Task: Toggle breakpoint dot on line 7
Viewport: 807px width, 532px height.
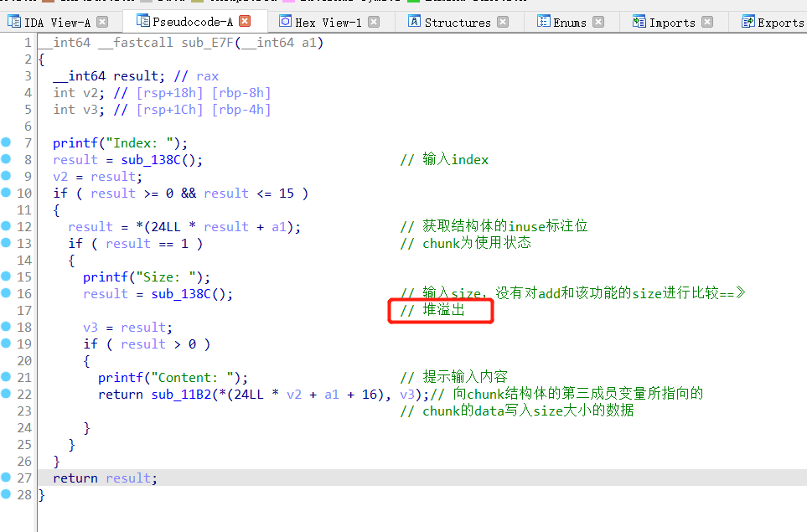Action: 6,142
